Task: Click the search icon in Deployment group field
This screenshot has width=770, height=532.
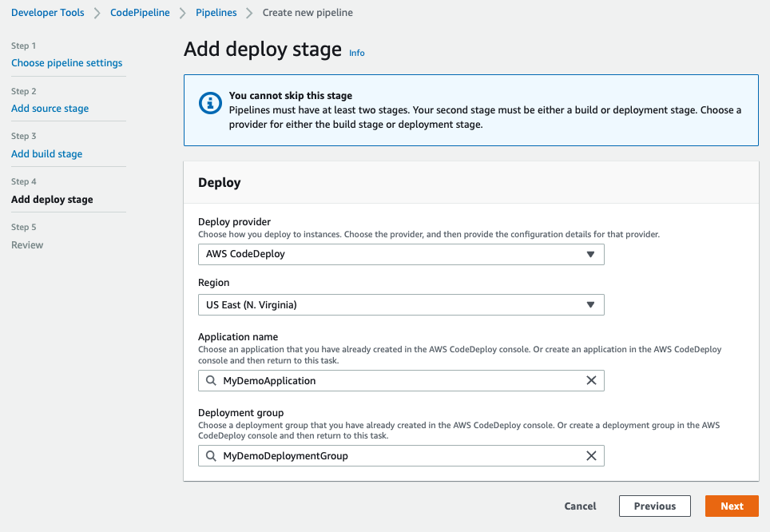Action: 212,456
